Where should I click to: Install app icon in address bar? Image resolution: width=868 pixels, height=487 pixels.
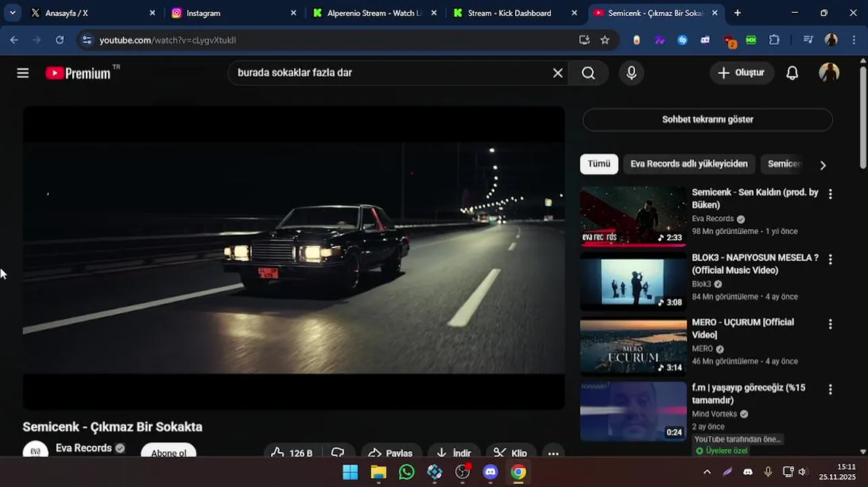pos(585,40)
